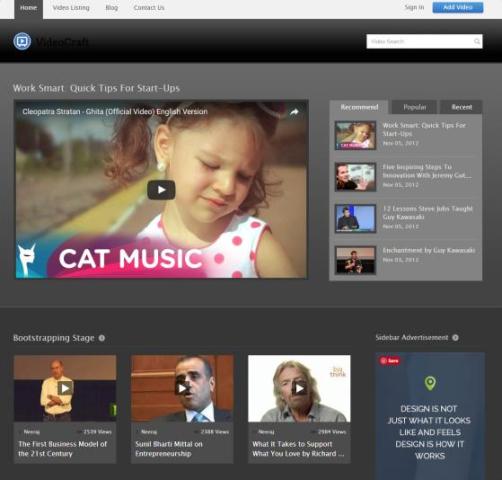Click into the Video Search field
The height and width of the screenshot is (480, 502).
click(x=424, y=41)
